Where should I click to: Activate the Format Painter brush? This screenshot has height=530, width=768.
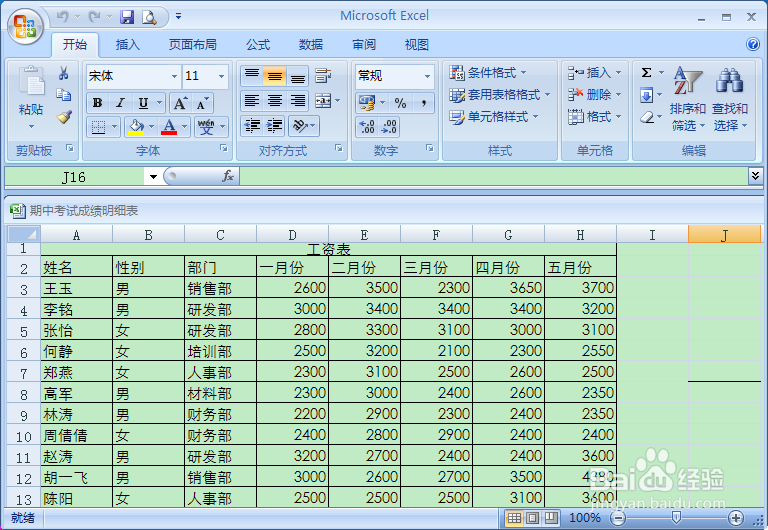click(x=64, y=117)
